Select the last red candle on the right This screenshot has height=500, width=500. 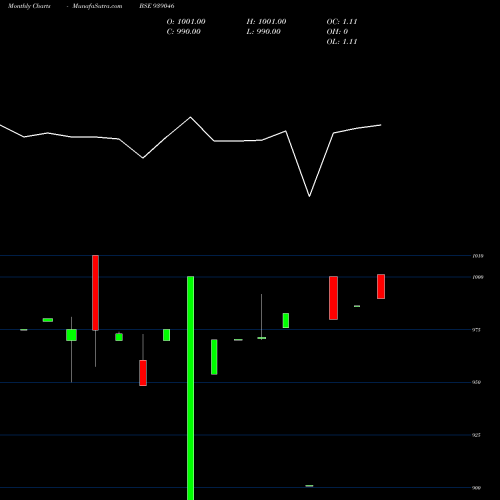[x=381, y=287]
